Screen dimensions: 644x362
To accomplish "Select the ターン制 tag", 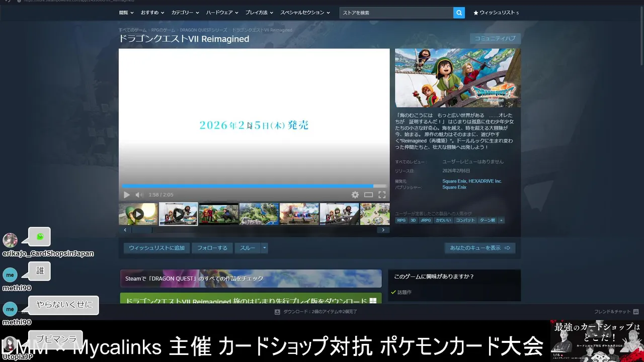I will coord(487,220).
